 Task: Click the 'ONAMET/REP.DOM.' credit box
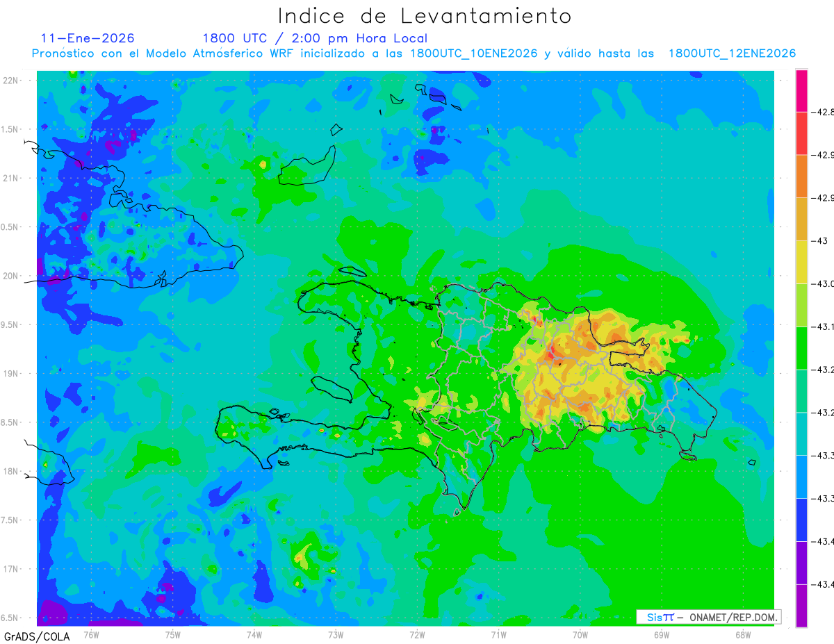point(708,617)
